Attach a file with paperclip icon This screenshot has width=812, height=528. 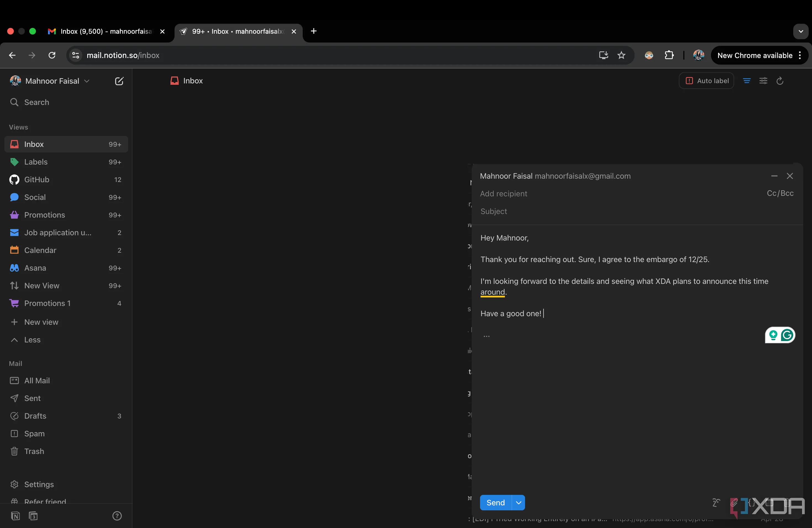pos(734,503)
